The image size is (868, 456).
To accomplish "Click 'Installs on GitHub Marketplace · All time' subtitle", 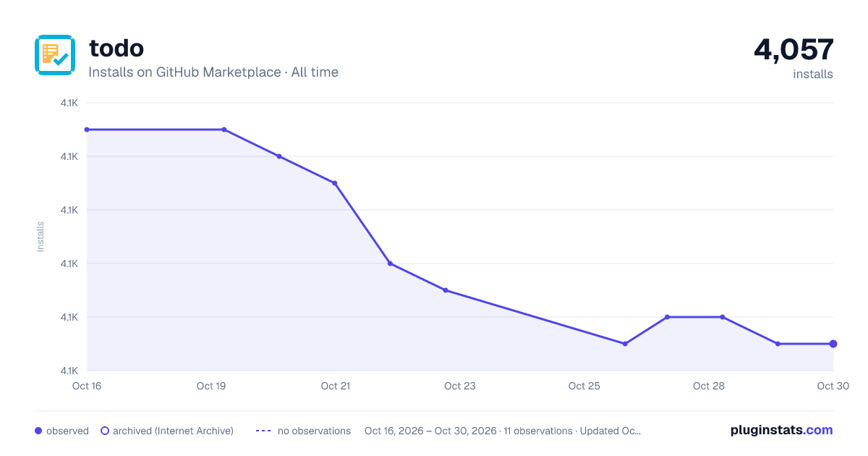I will [x=213, y=72].
